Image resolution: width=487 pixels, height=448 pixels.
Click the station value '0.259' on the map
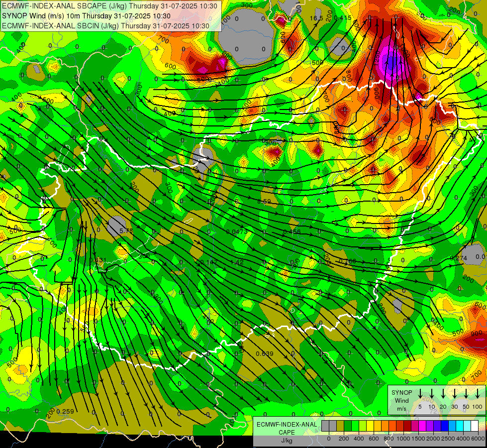[65, 411]
